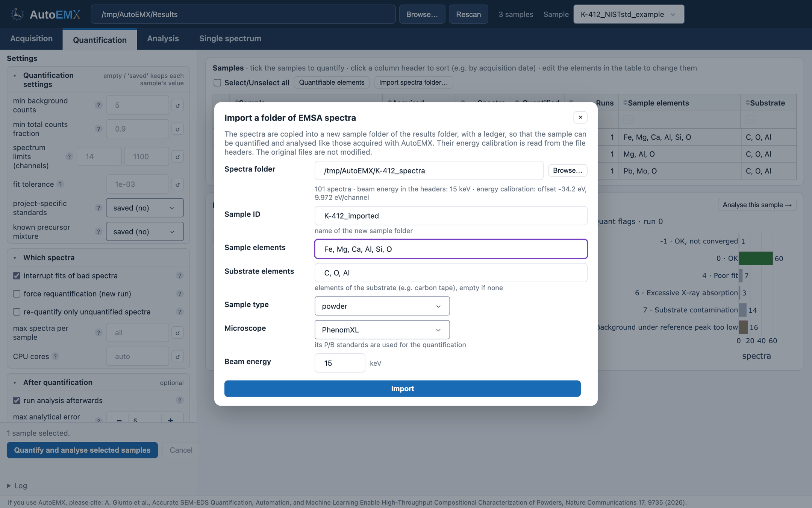Click Quantify and analyse selected samples
812x508 pixels.
click(x=82, y=450)
